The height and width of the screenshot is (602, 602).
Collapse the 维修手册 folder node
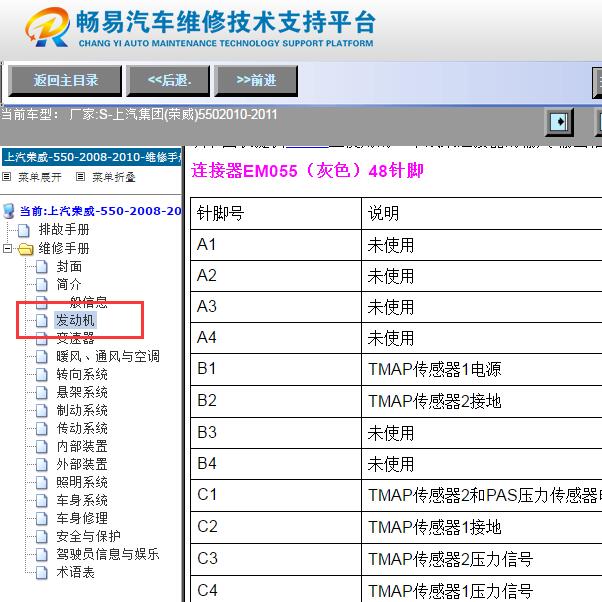click(7, 248)
